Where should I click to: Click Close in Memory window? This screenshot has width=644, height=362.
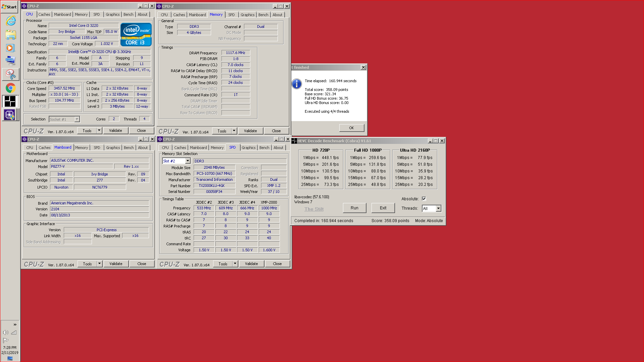[276, 131]
